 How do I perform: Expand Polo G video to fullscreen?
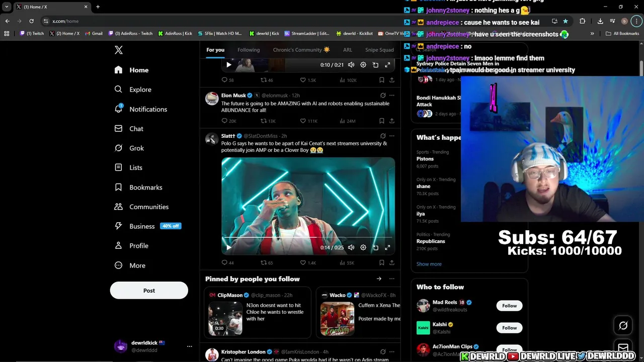click(387, 247)
